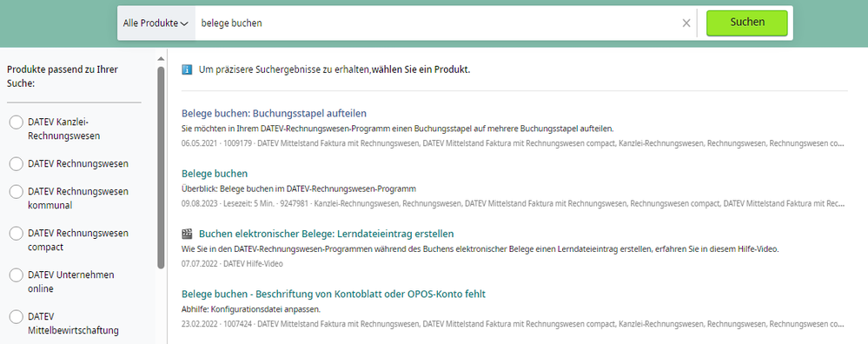
Task: Click the 'wählen Sie ein Produkt' hint text
Action: tap(421, 69)
